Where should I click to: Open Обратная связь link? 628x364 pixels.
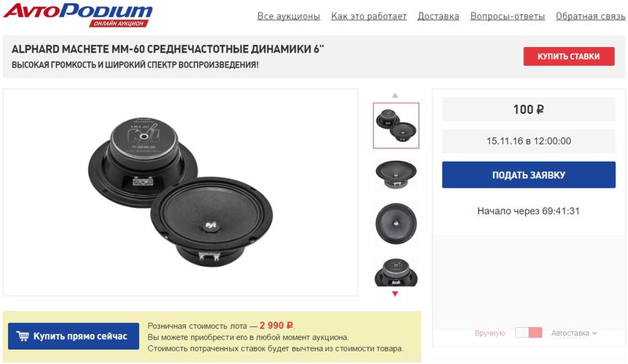[590, 16]
